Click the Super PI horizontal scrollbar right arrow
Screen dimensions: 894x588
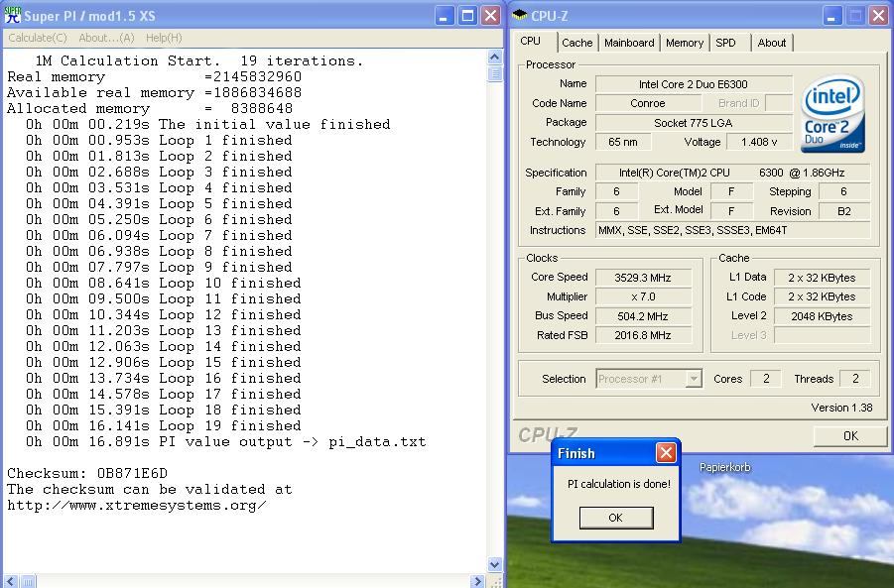pyautogui.click(x=478, y=581)
